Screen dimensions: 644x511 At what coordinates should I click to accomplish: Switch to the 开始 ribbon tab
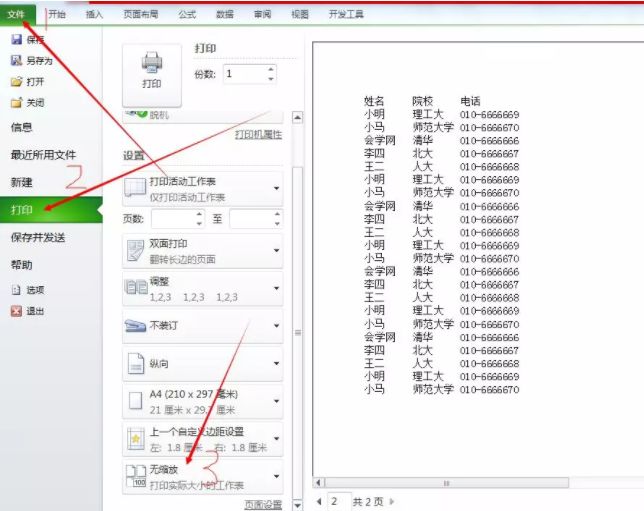tap(57, 14)
